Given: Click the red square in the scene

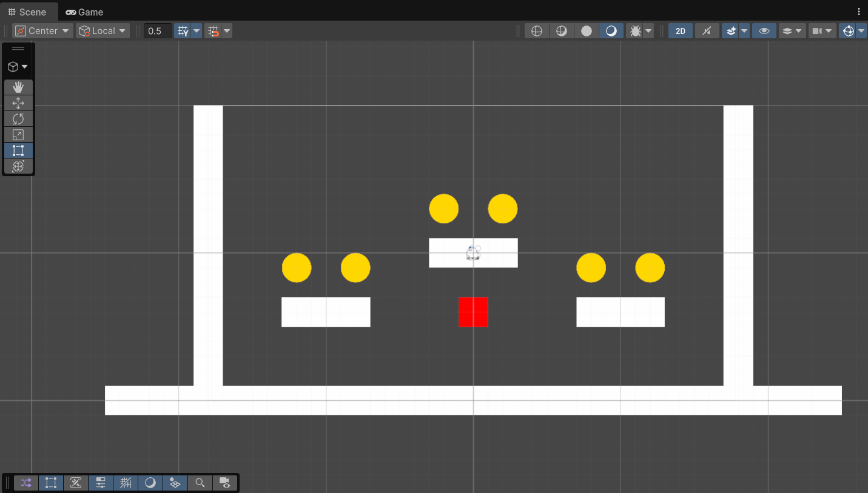Looking at the screenshot, I should (x=473, y=311).
